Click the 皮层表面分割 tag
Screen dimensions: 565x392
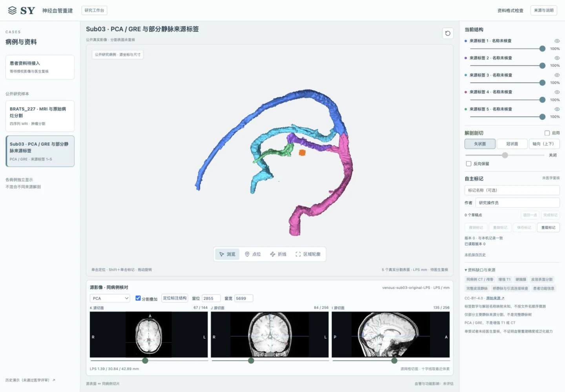click(x=542, y=279)
